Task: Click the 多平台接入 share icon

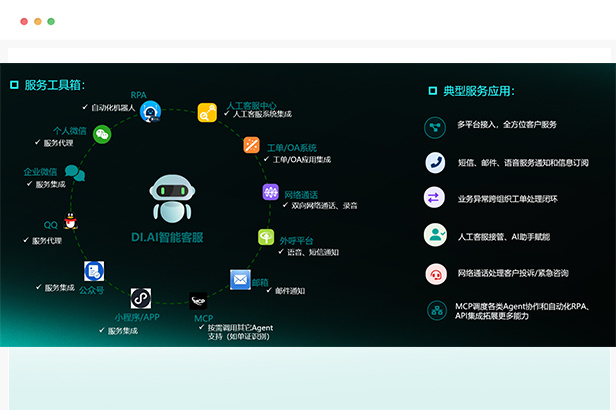Action: [435, 126]
